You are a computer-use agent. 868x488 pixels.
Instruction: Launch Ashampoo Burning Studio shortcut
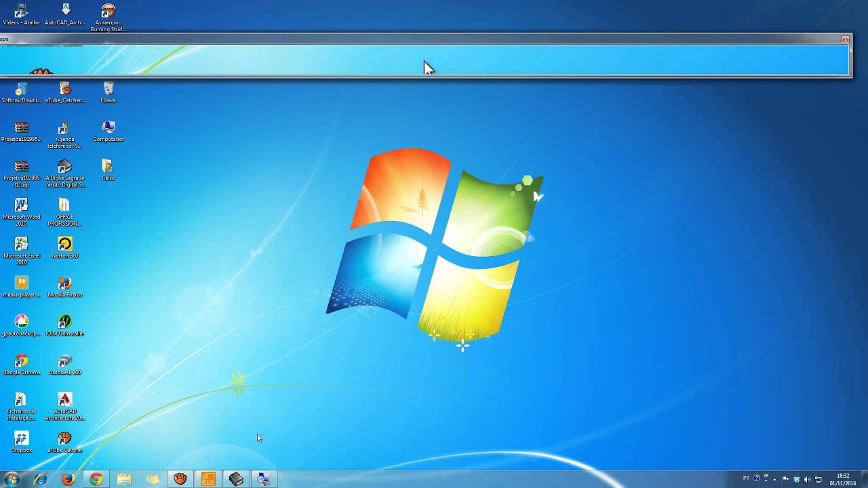(x=108, y=17)
